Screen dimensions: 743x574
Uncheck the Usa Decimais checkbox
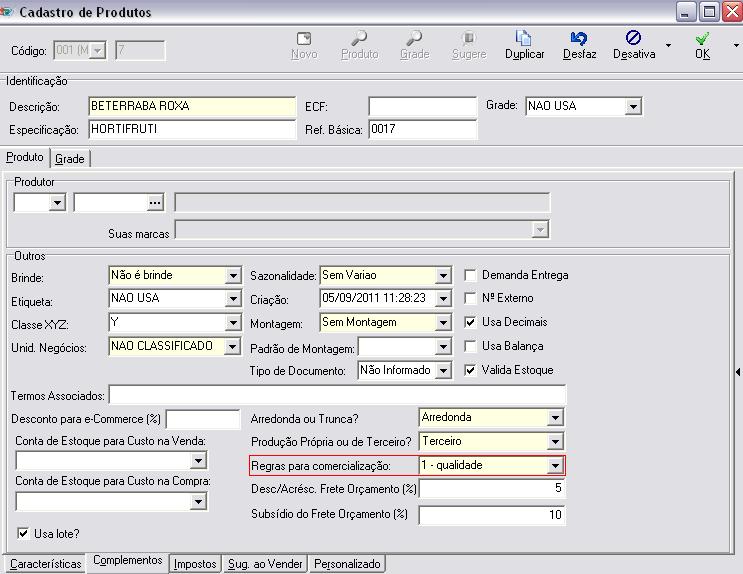(472, 322)
